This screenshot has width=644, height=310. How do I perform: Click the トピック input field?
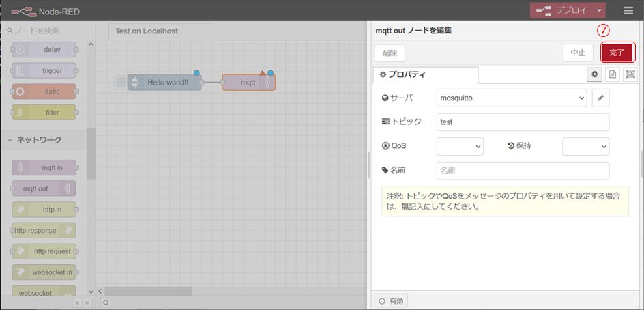pos(522,122)
